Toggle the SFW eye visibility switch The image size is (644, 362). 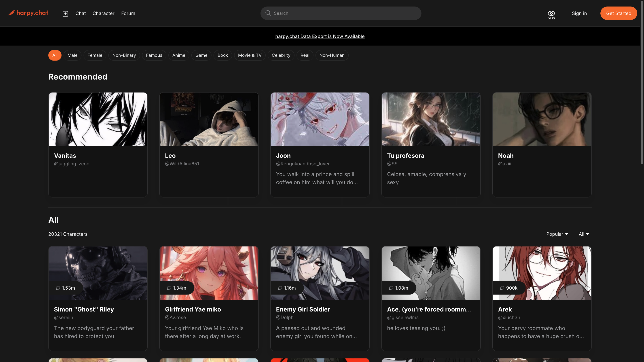[551, 15]
